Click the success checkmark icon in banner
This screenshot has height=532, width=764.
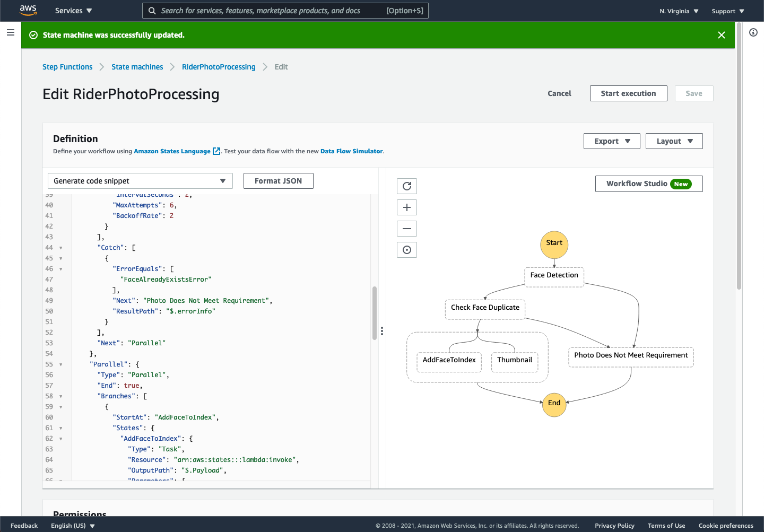coord(33,35)
